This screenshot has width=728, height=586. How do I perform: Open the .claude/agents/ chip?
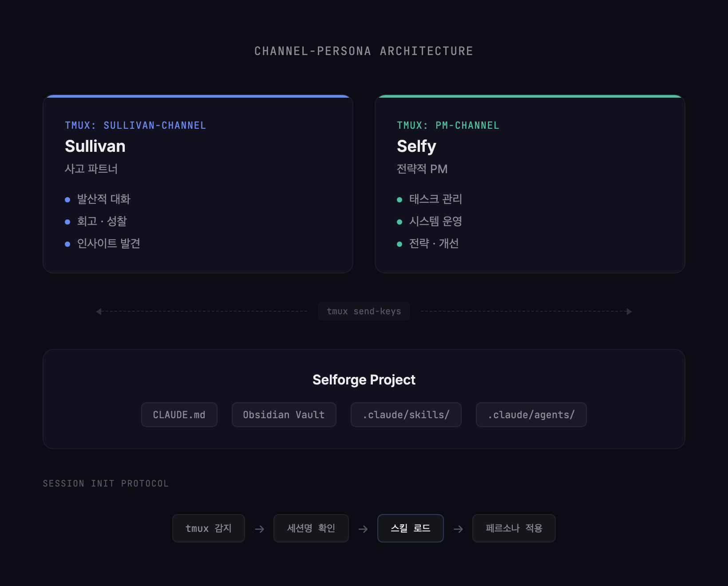pyautogui.click(x=531, y=415)
